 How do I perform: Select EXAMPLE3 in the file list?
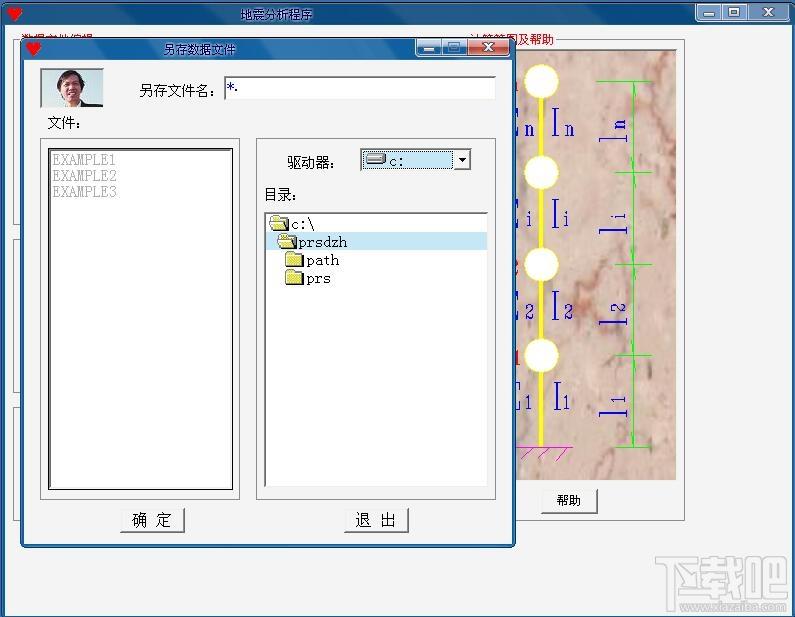click(85, 192)
